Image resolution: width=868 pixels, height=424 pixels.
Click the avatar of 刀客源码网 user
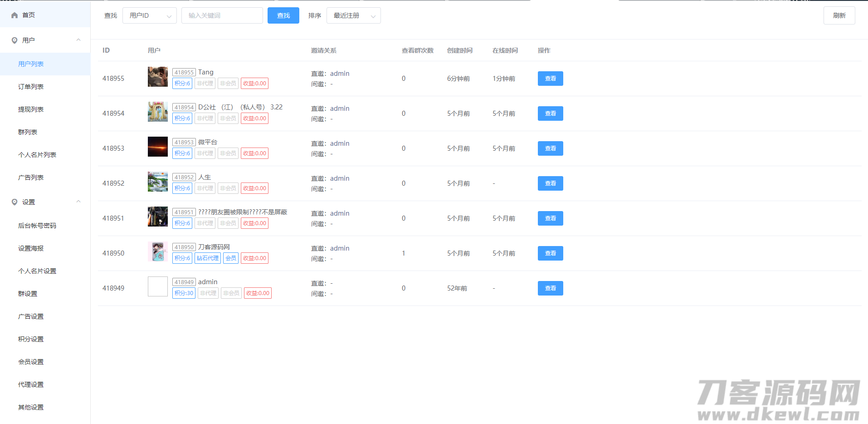pos(157,251)
